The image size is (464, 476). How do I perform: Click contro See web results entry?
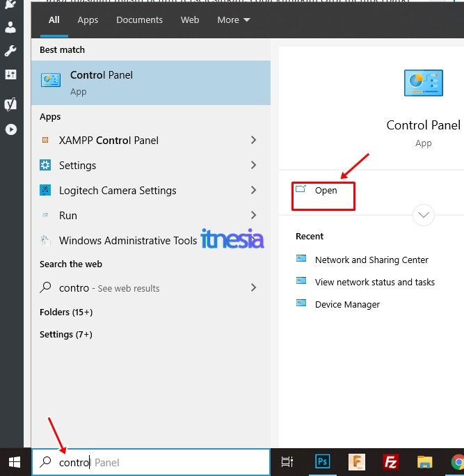151,288
